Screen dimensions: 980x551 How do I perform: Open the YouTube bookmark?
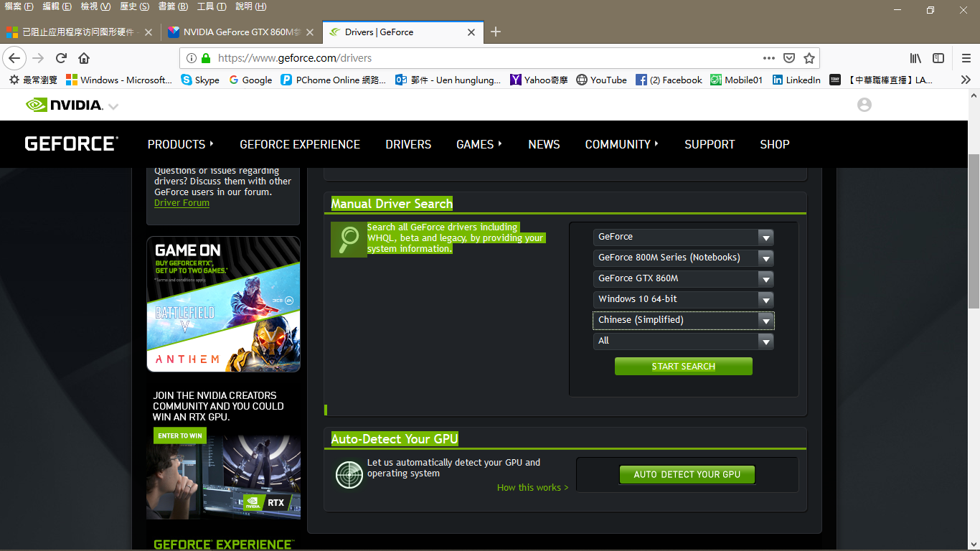(x=601, y=80)
